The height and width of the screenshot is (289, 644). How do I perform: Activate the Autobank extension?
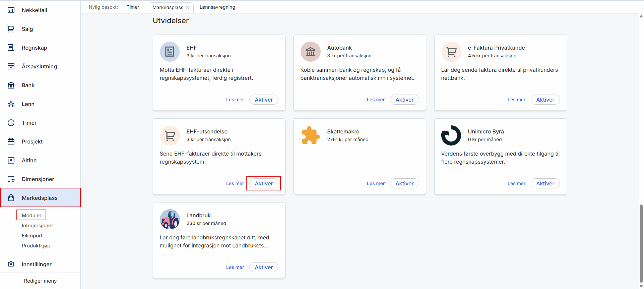coord(404,100)
